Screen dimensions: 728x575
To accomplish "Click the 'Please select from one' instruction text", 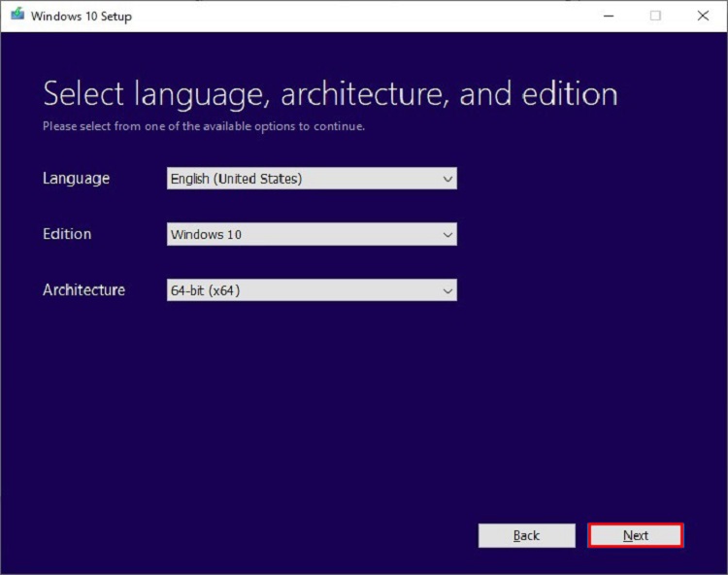I will coord(204,126).
